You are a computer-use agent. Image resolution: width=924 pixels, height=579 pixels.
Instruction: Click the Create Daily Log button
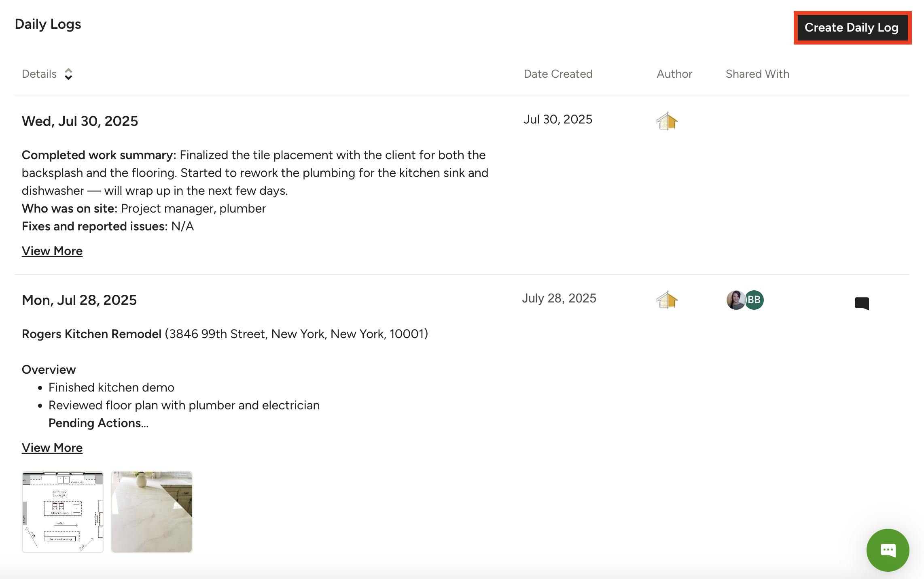click(852, 28)
